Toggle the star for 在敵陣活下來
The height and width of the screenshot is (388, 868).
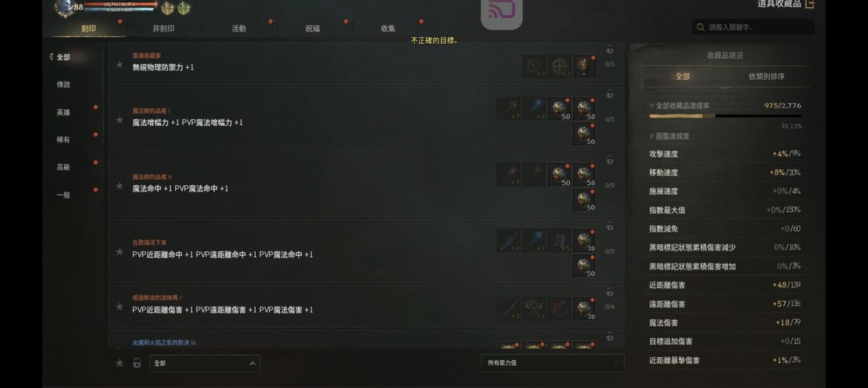[x=119, y=251]
